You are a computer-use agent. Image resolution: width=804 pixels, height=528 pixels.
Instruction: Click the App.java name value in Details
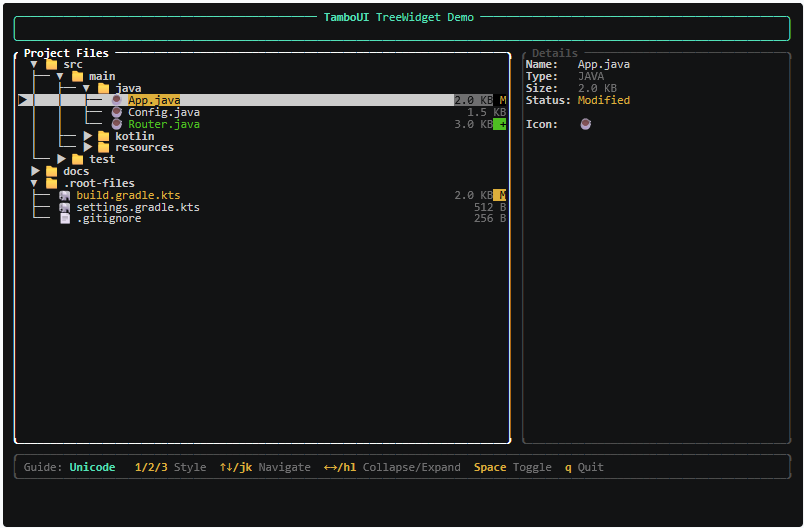tap(604, 65)
